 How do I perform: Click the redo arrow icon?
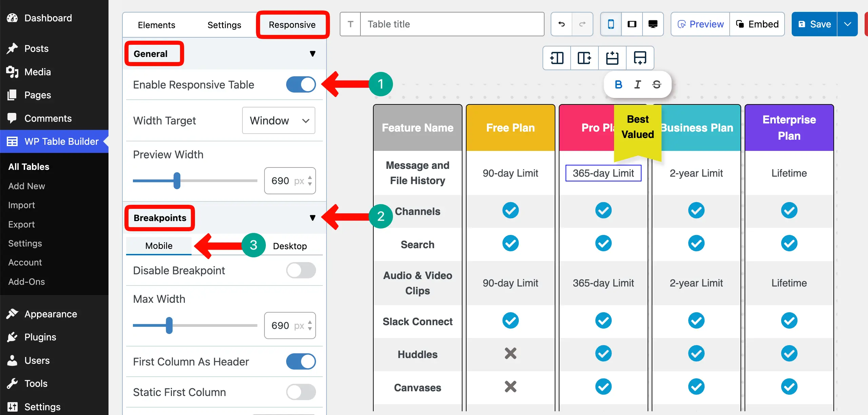tap(583, 24)
